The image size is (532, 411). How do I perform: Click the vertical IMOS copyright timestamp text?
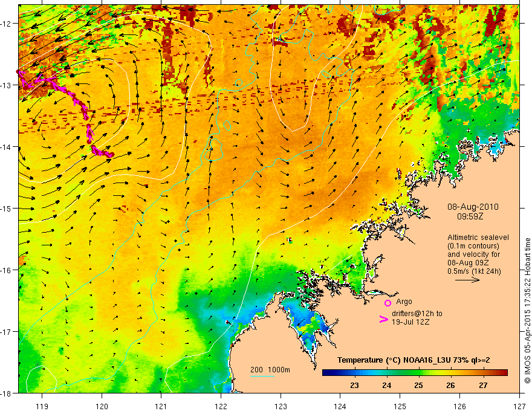(x=527, y=311)
